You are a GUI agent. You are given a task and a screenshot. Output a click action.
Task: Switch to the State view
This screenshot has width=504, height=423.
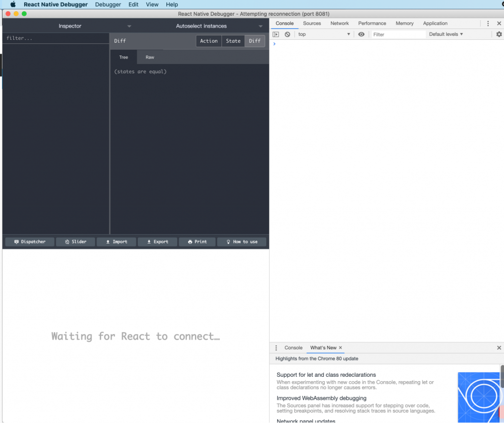[233, 41]
